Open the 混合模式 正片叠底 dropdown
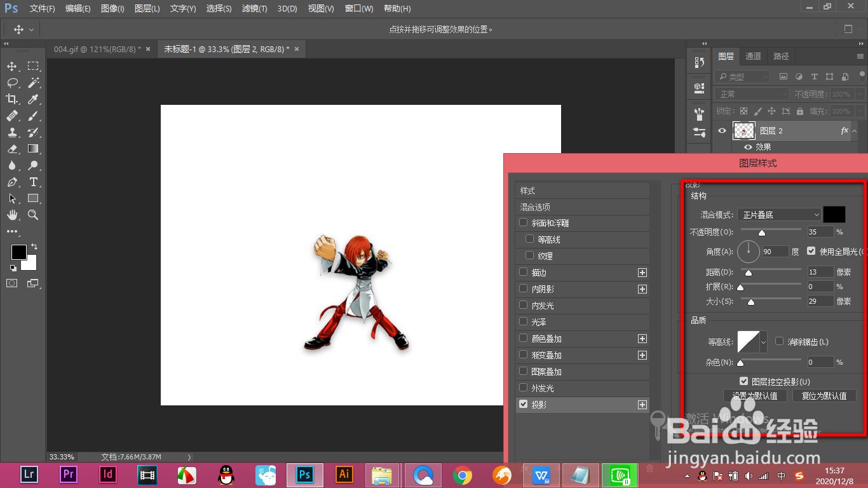The image size is (868, 488). tap(780, 215)
